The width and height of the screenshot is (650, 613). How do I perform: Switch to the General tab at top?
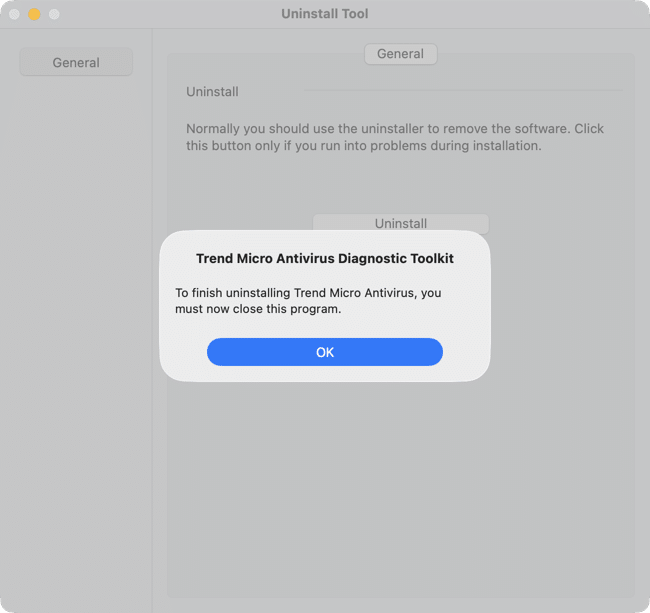point(400,54)
